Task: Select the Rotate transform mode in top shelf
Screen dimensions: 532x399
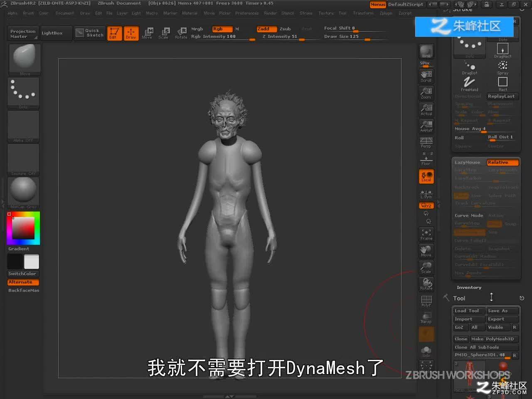Action: 181,33
